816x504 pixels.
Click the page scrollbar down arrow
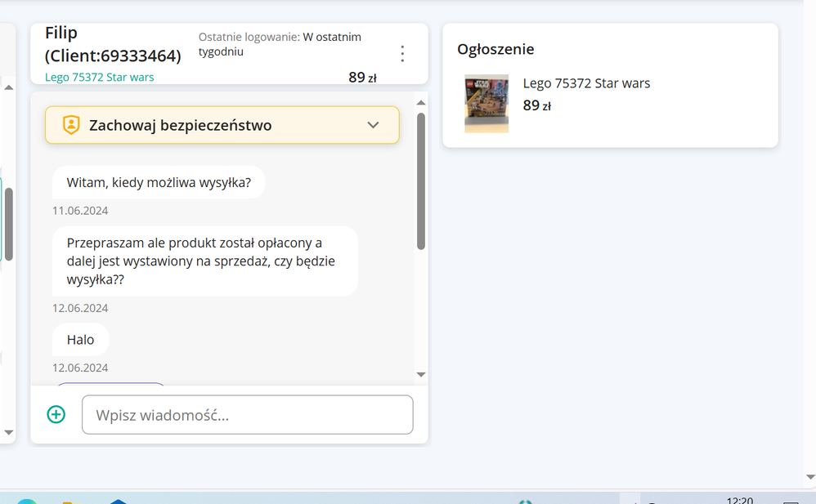pyautogui.click(x=810, y=477)
